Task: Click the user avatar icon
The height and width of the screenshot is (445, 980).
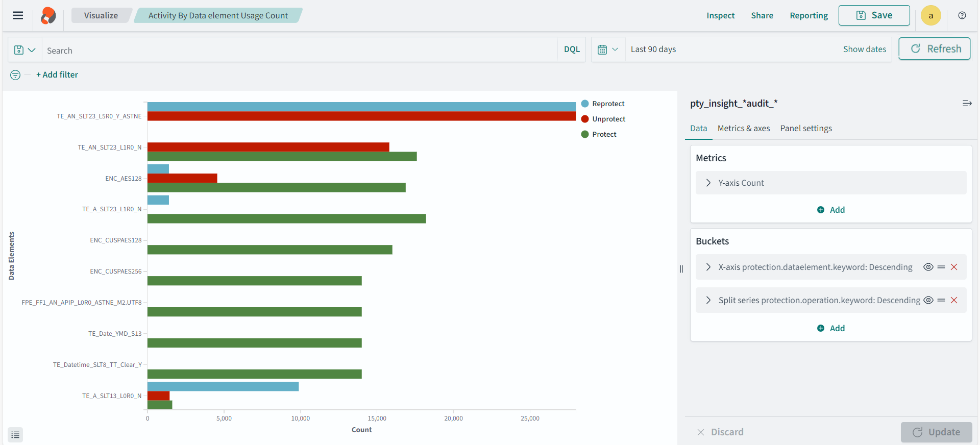Action: tap(930, 15)
